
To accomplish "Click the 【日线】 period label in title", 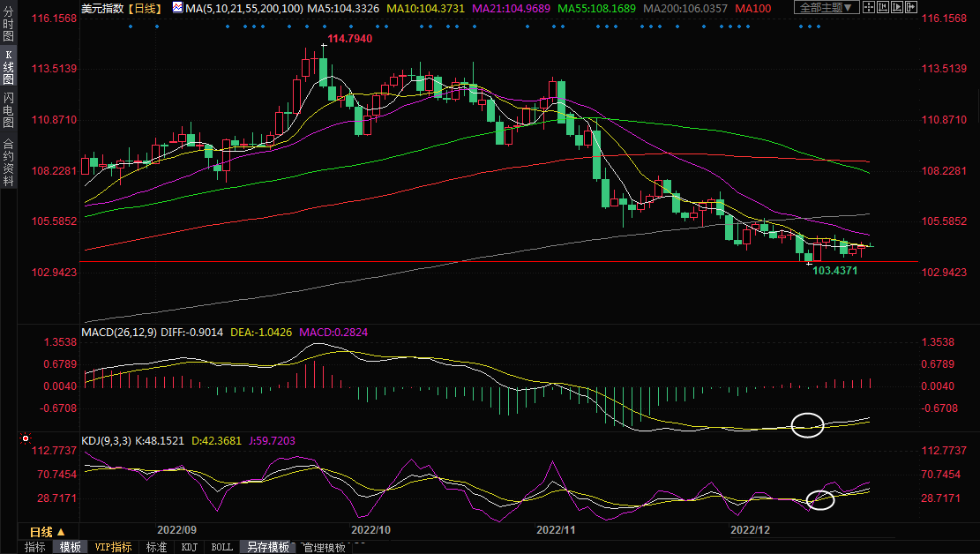I will (143, 8).
